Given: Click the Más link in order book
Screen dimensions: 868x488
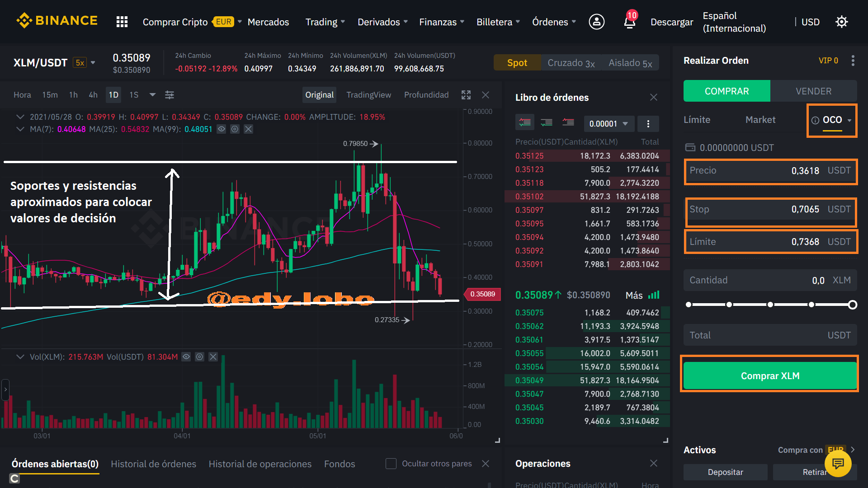Looking at the screenshot, I should [x=634, y=295].
